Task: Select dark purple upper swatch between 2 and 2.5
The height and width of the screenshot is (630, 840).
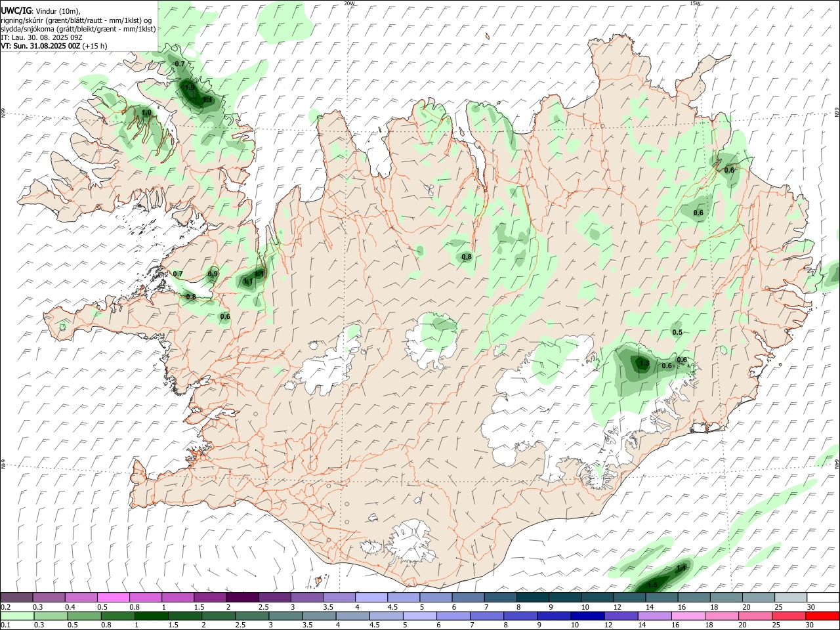Action: pyautogui.click(x=242, y=598)
